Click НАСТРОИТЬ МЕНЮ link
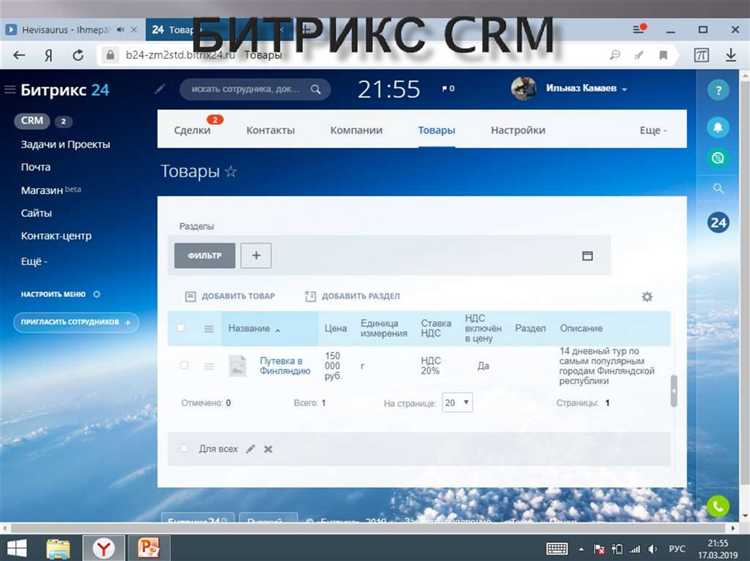This screenshot has width=750, height=561. [x=60, y=294]
